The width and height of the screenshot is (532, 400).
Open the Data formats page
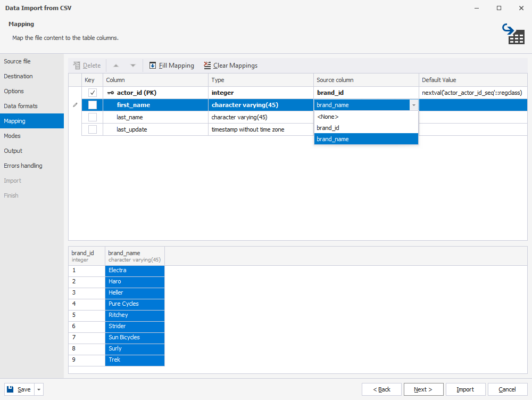pyautogui.click(x=32, y=107)
